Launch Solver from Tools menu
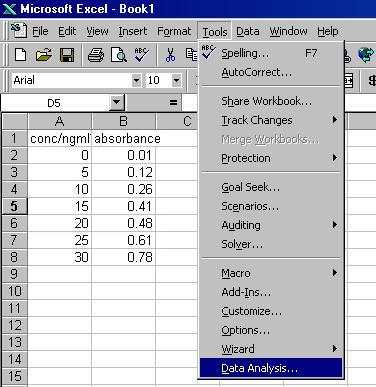The height and width of the screenshot is (387, 376). (271, 244)
